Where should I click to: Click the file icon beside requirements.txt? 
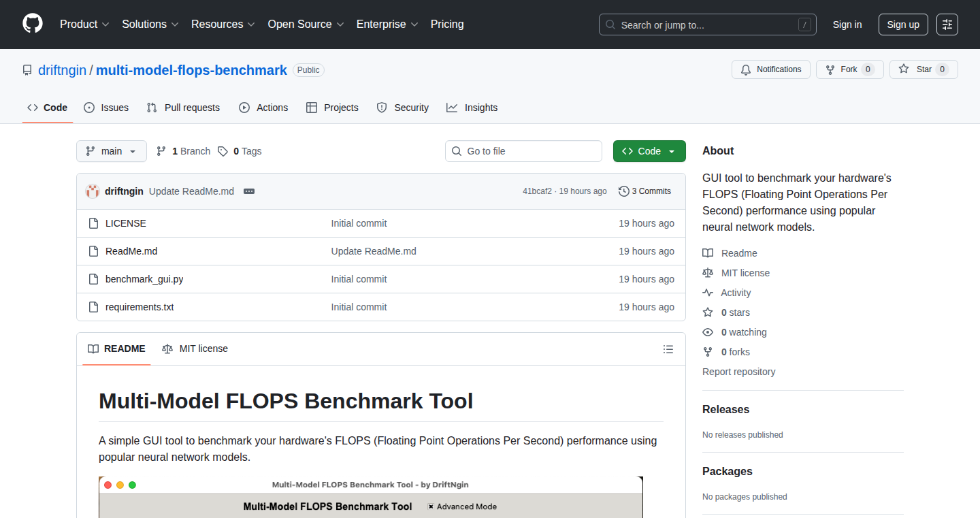point(94,307)
